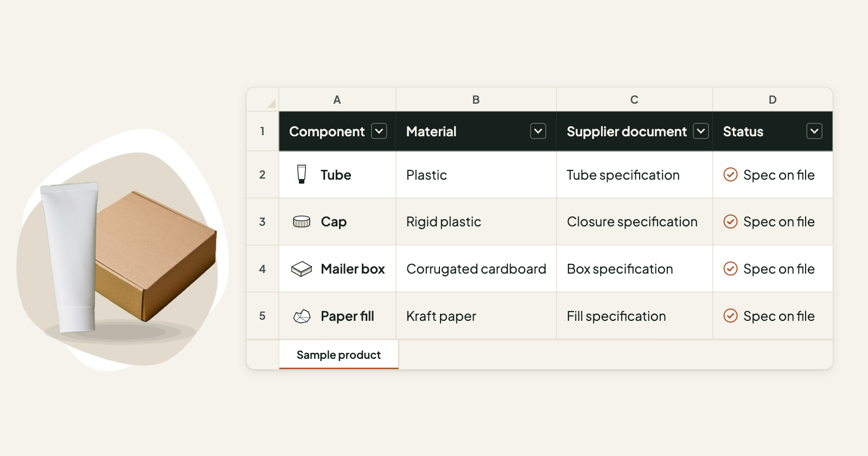
Task: Select row 2 header number
Action: [263, 174]
